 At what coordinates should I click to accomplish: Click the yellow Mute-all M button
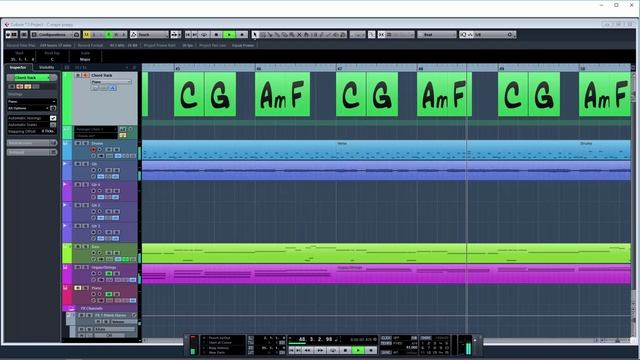coord(86,35)
